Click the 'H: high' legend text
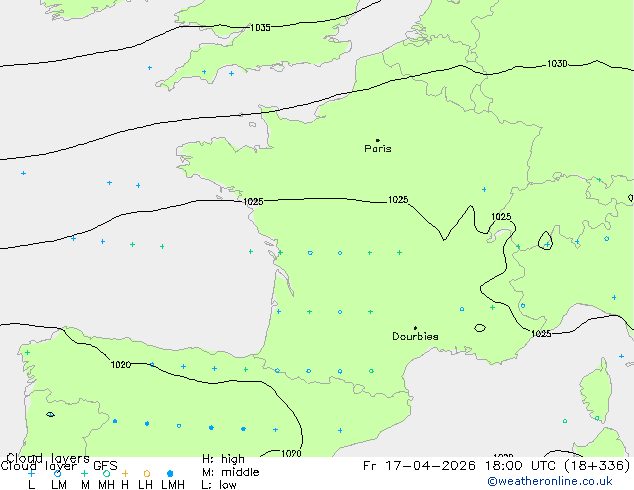This screenshot has width=634, height=490. tap(223, 459)
